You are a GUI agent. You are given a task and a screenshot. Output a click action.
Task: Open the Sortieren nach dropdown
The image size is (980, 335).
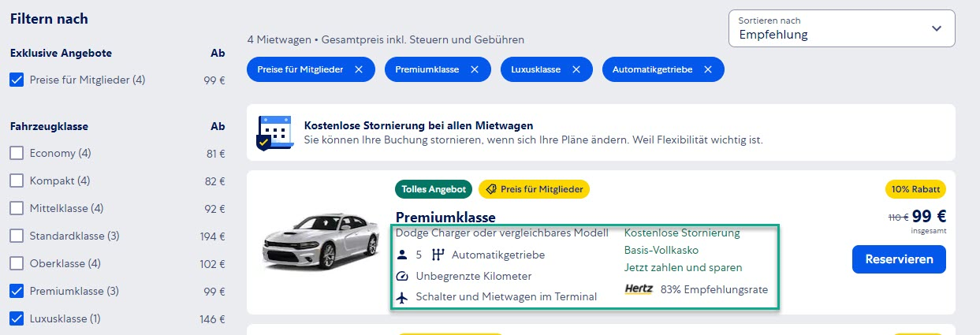click(841, 28)
